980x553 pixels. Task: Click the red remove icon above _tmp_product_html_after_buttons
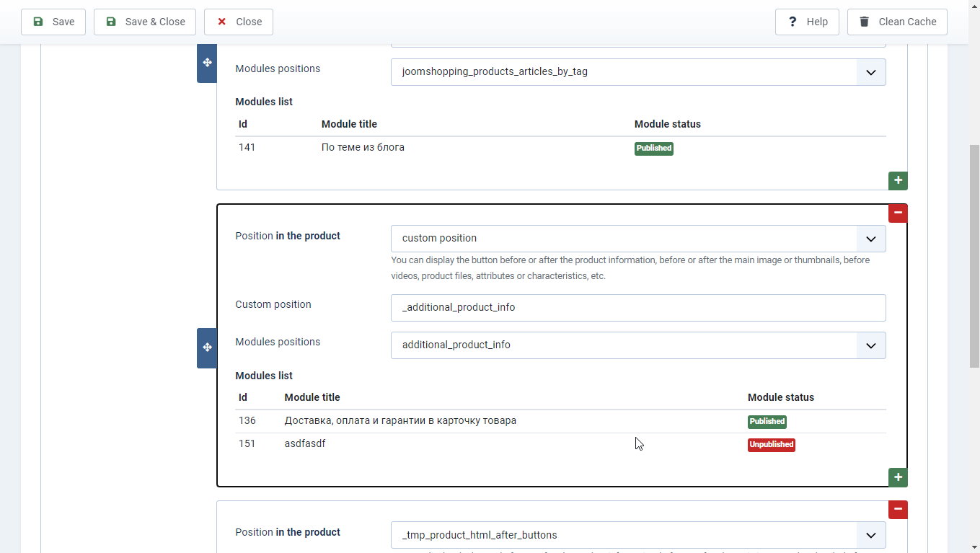[x=897, y=509]
